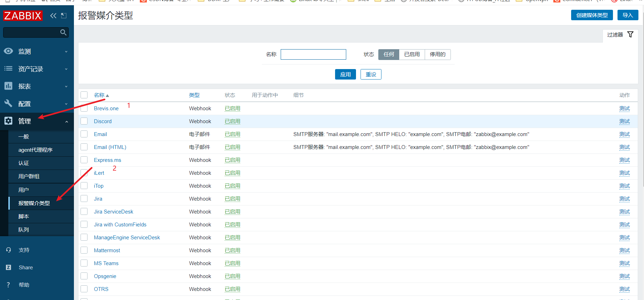
Task: Click the Administration gear icon
Action: (x=8, y=121)
